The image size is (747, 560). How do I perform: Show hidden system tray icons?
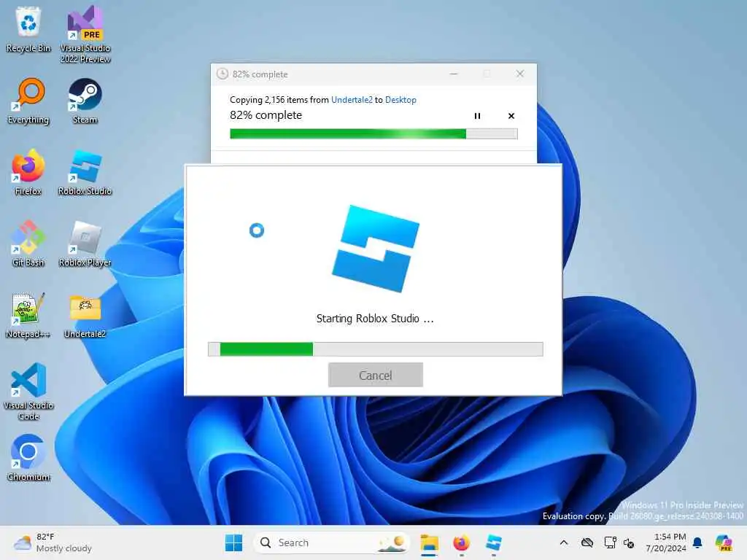pyautogui.click(x=564, y=542)
